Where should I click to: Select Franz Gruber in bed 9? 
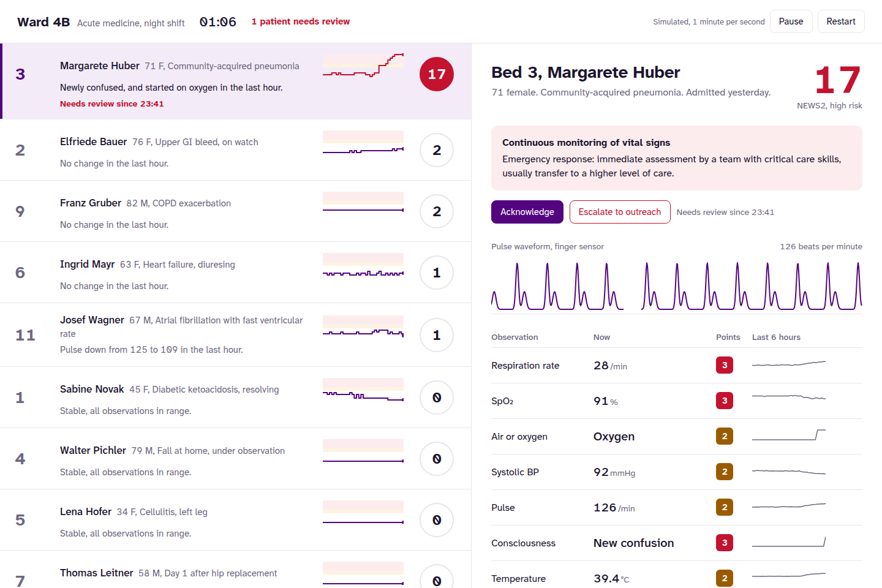coord(236,211)
